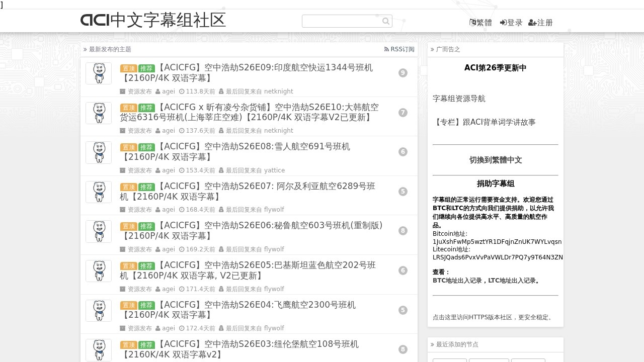644x362 pixels.
Task: Click 推荐 badge on S26E10 topic
Action: (147, 108)
